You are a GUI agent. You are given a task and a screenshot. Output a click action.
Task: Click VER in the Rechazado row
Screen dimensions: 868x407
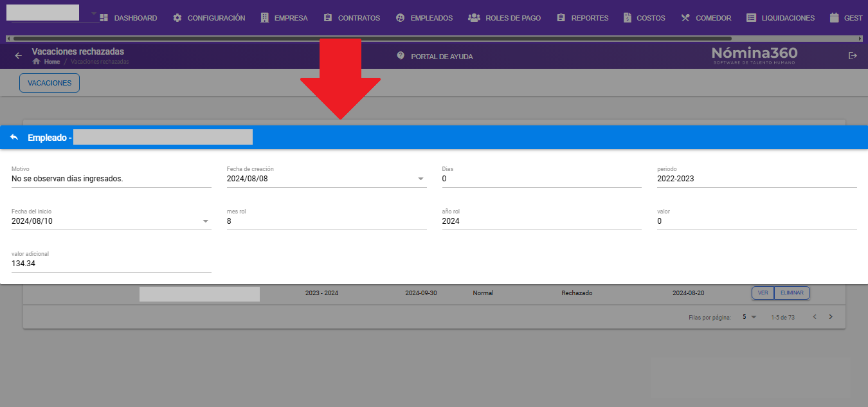(x=763, y=293)
